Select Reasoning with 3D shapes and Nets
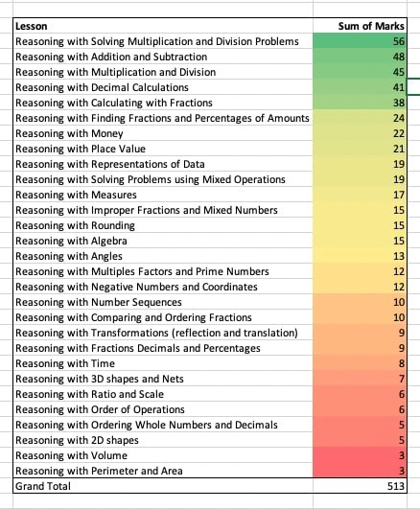This screenshot has height=509, width=420. click(163, 379)
